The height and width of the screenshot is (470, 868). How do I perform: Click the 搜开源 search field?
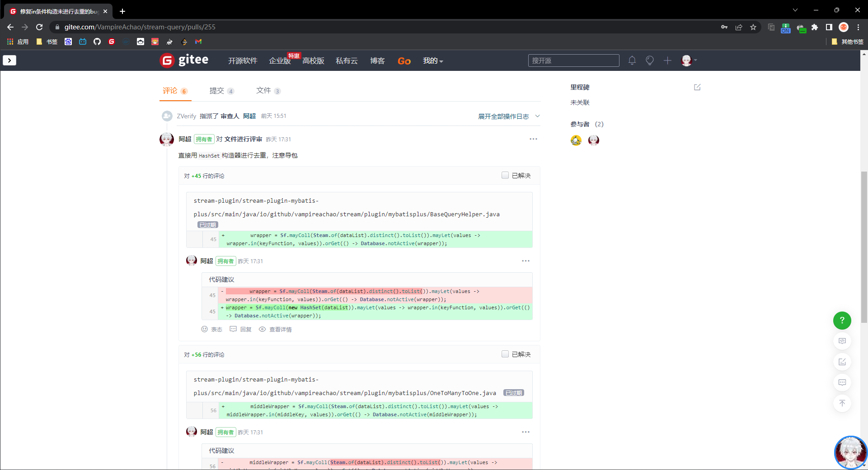point(573,60)
